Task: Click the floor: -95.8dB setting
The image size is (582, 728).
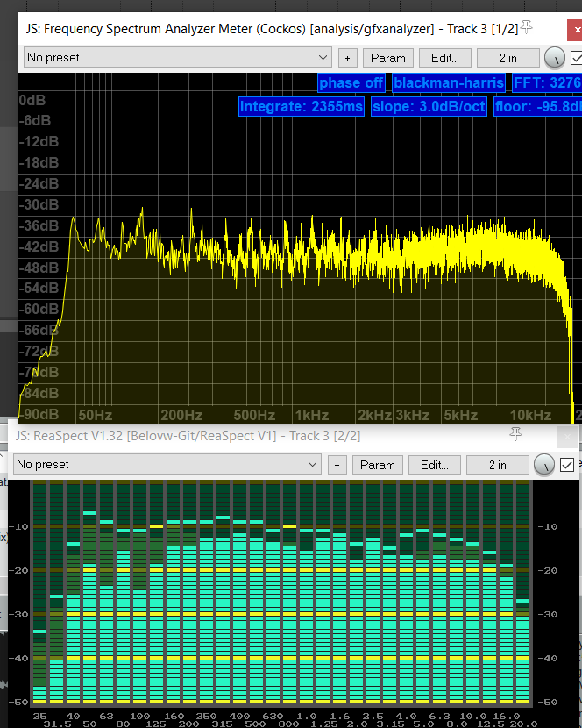Action: point(538,107)
